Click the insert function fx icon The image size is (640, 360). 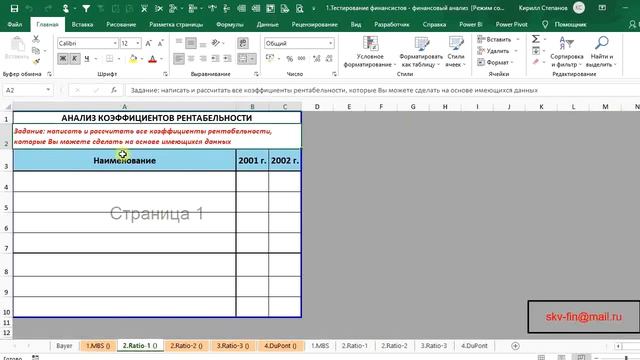tap(114, 90)
